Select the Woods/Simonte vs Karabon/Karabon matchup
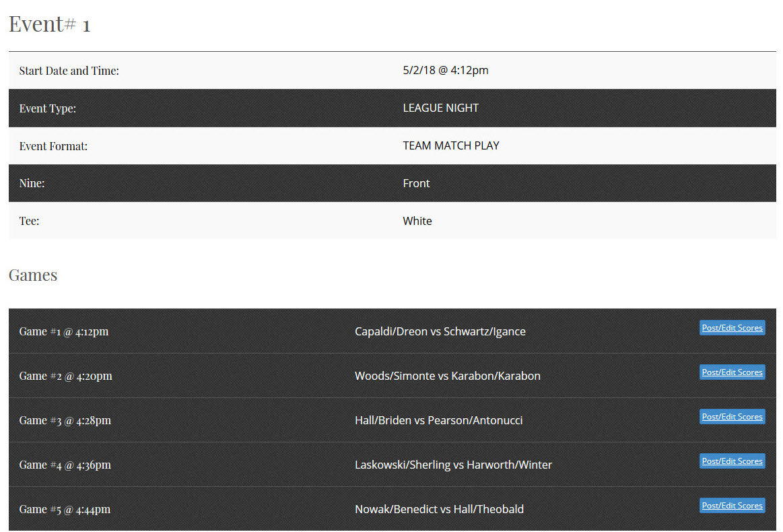Screen dimensions: 783x532 447,376
